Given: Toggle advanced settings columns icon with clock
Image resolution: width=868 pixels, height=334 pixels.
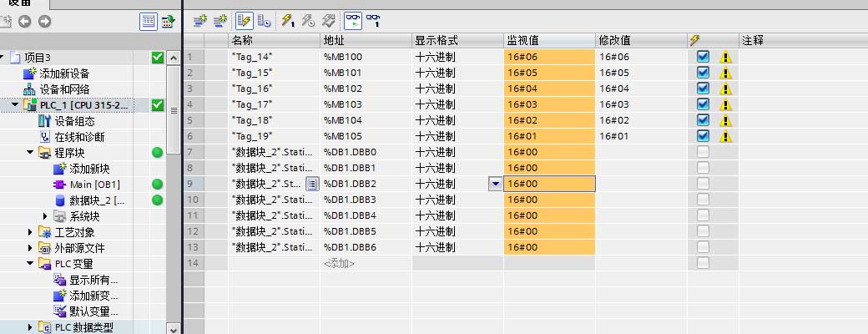Looking at the screenshot, I should (265, 21).
